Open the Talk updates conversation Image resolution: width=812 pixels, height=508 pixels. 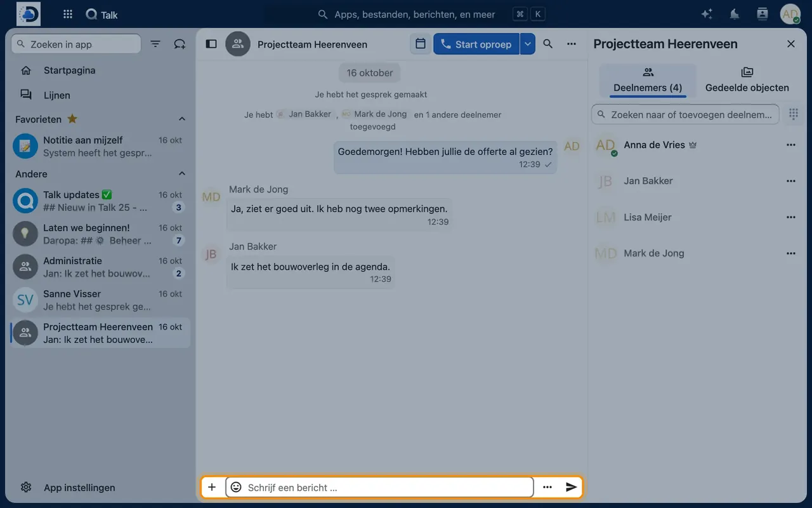[100, 201]
